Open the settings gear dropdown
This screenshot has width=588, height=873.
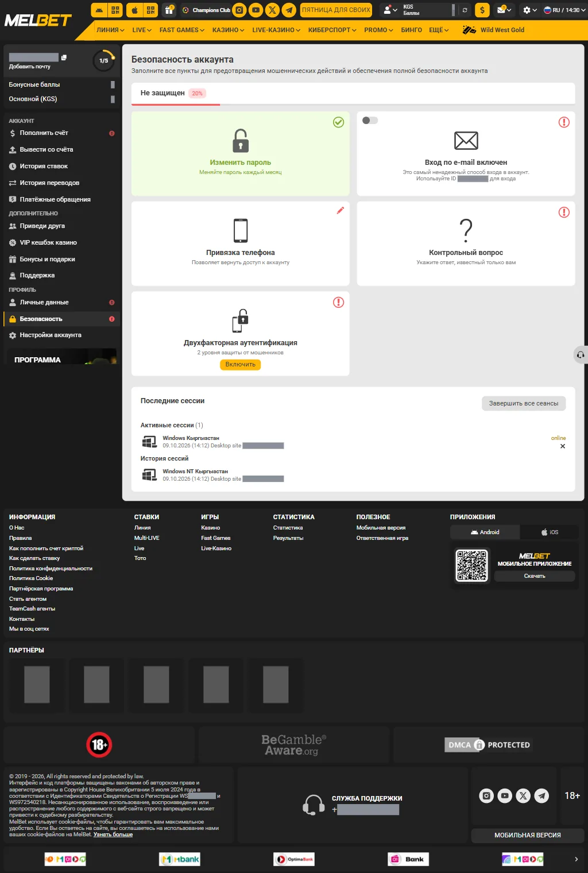530,10
